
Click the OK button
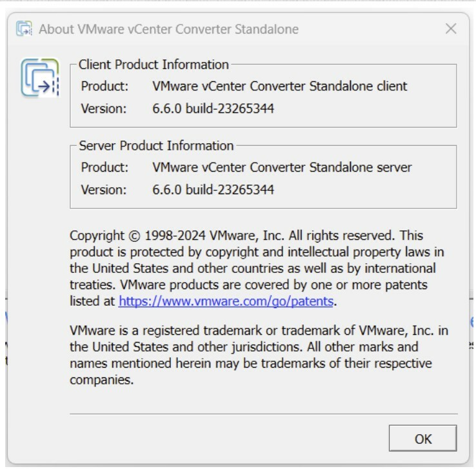(x=422, y=438)
